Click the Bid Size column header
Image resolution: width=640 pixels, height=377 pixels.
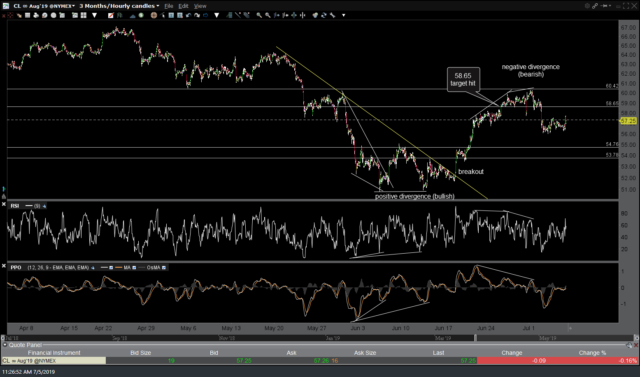click(x=140, y=353)
